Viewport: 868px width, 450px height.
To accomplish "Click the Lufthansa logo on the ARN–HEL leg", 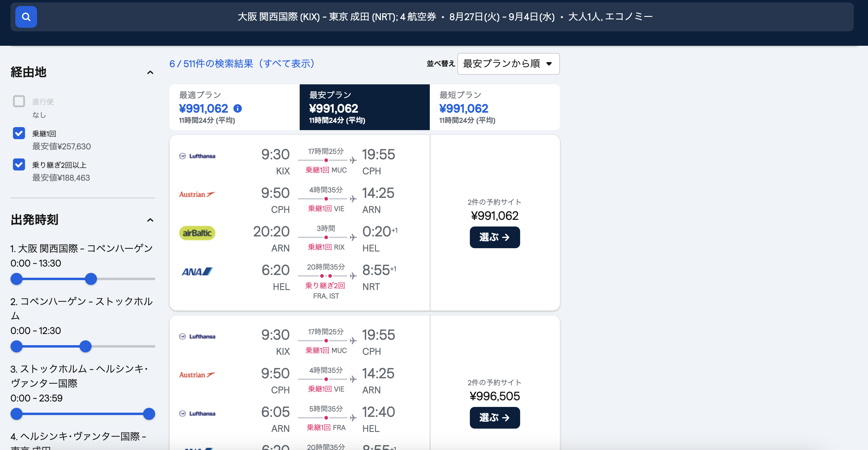I will (x=197, y=414).
